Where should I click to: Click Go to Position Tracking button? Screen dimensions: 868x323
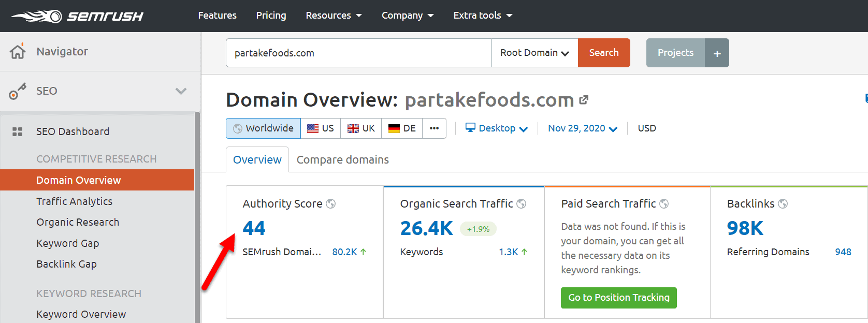pos(619,298)
